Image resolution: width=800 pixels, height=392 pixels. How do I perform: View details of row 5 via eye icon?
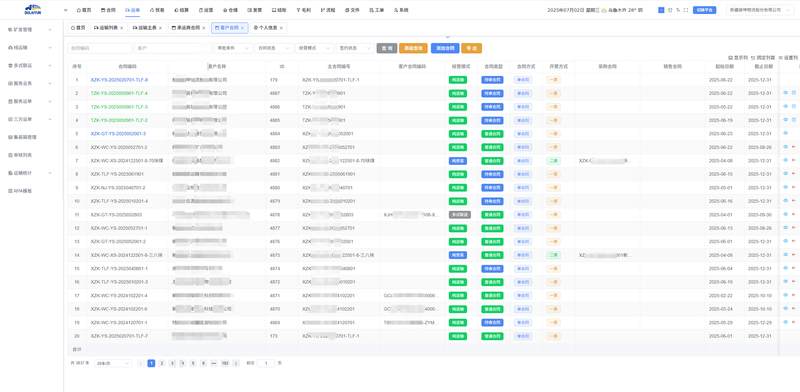[x=786, y=133]
